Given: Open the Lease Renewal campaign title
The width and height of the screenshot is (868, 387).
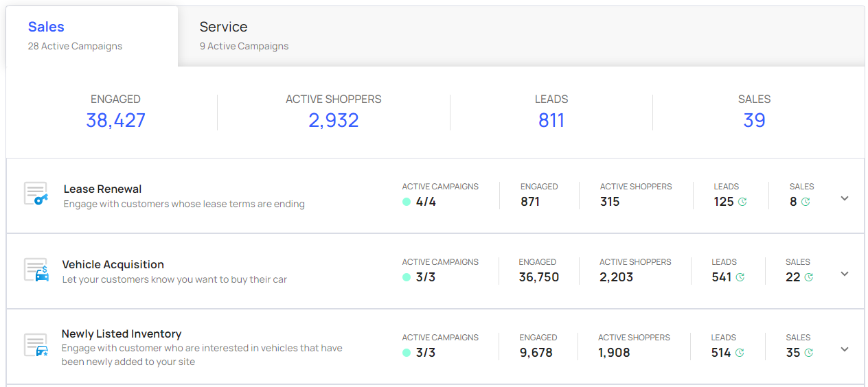Looking at the screenshot, I should click(x=102, y=189).
